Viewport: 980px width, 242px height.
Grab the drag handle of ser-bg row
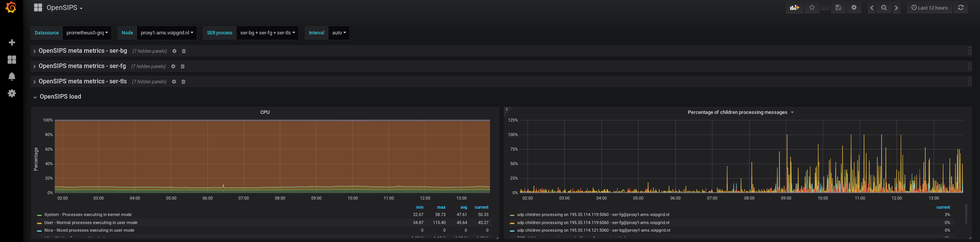pyautogui.click(x=969, y=51)
